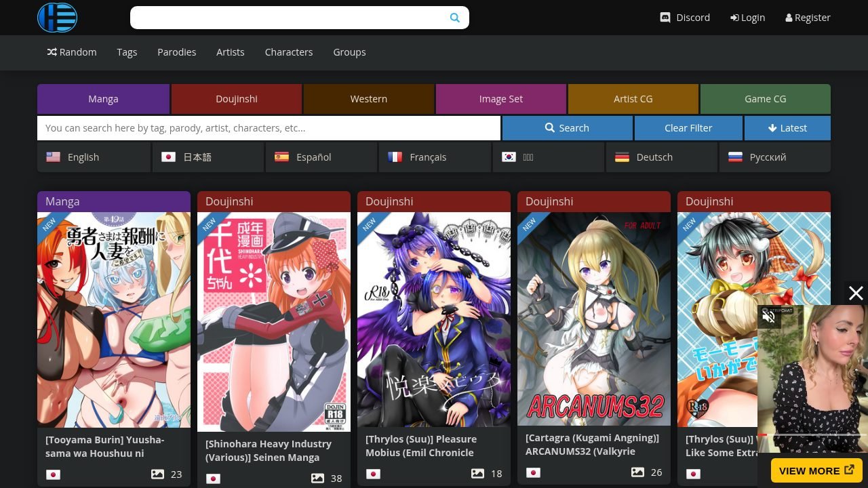Click the VIEW MORE ad button
The height and width of the screenshot is (488, 868).
pyautogui.click(x=816, y=470)
